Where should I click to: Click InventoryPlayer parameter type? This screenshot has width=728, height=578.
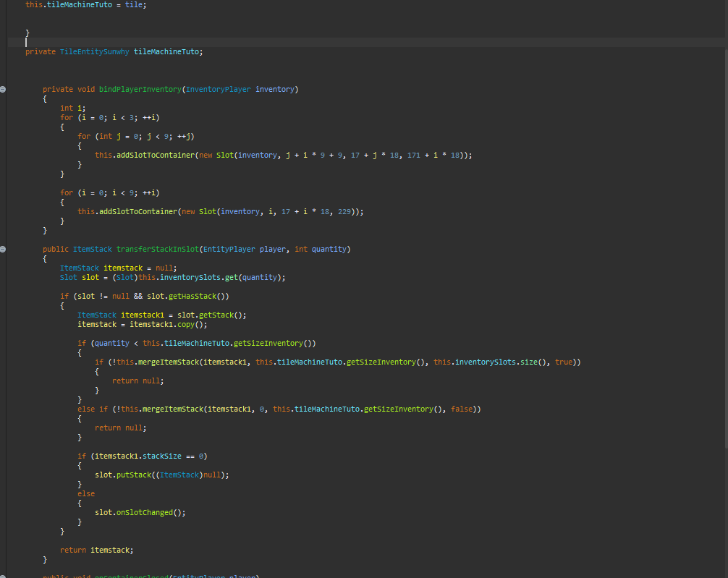[219, 89]
